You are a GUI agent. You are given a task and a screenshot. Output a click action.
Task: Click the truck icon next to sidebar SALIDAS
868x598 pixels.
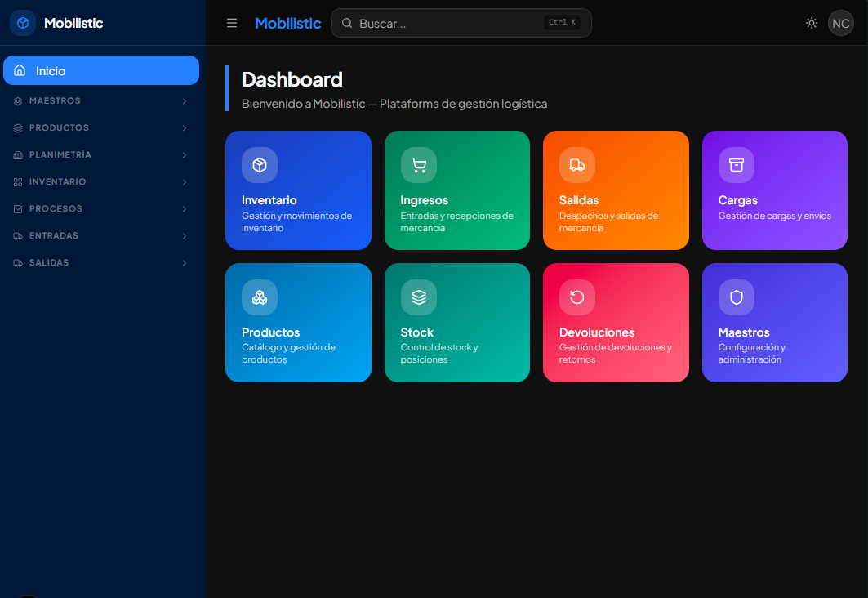[18, 263]
